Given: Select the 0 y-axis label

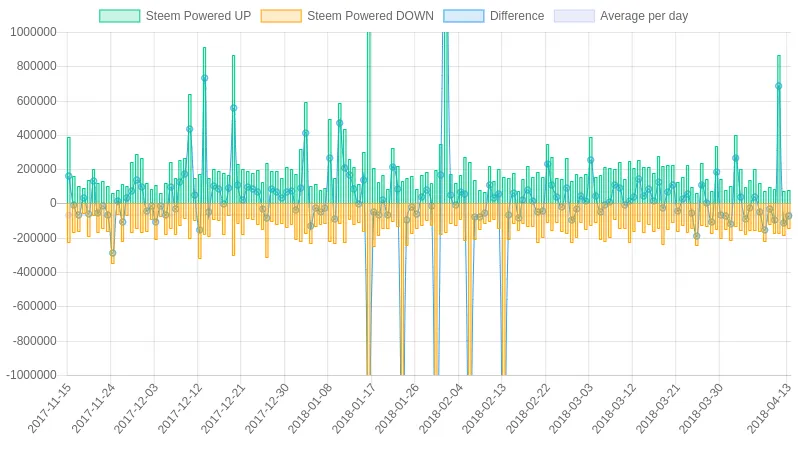Looking at the screenshot, I should click(x=53, y=203).
